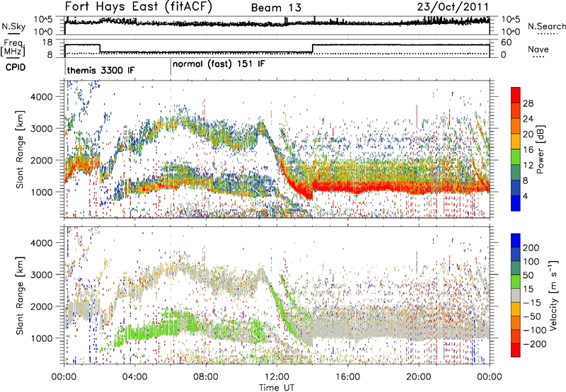Click the 'Slant Range [km]' label of the power panel
The width and height of the screenshot is (566, 392).
[20, 149]
